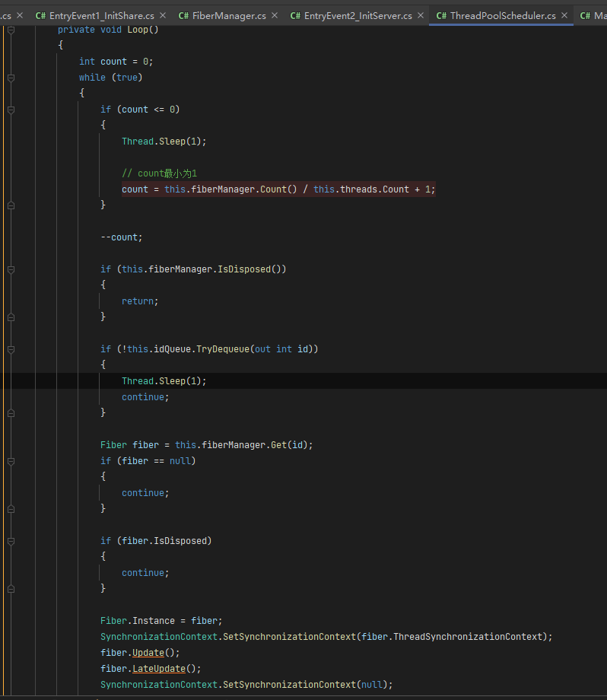The width and height of the screenshot is (607, 700).
Task: Click 'this.threads.Count' in the count assignment
Action: click(361, 189)
